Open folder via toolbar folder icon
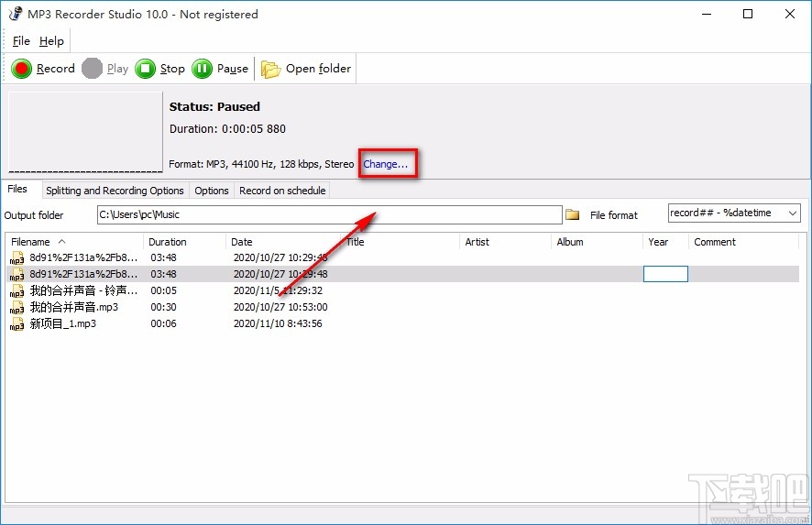Viewport: 812px width, 525px height. 270,69
